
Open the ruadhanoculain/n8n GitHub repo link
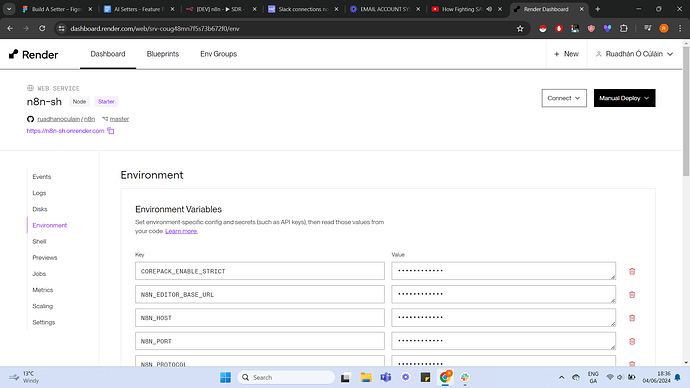click(x=66, y=119)
